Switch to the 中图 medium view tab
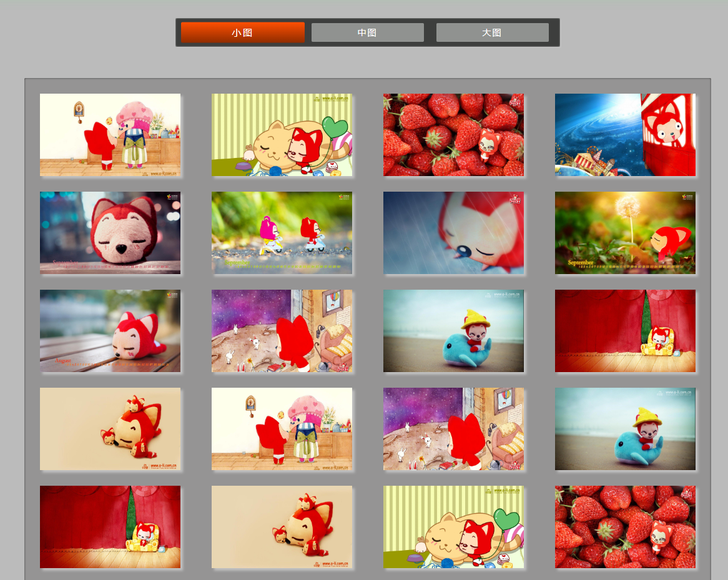Viewport: 728px width, 580px height. tap(367, 32)
